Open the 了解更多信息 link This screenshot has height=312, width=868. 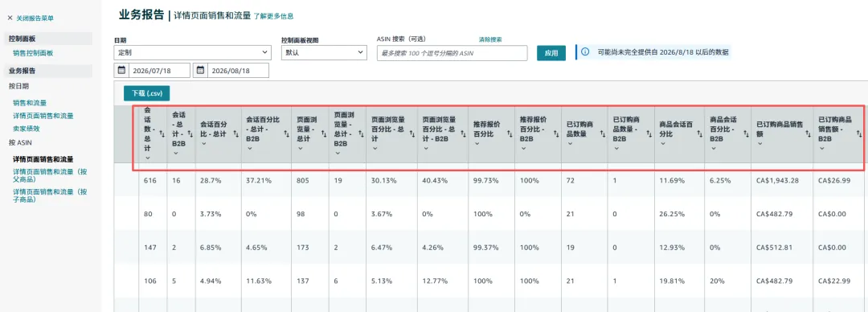[x=273, y=17]
